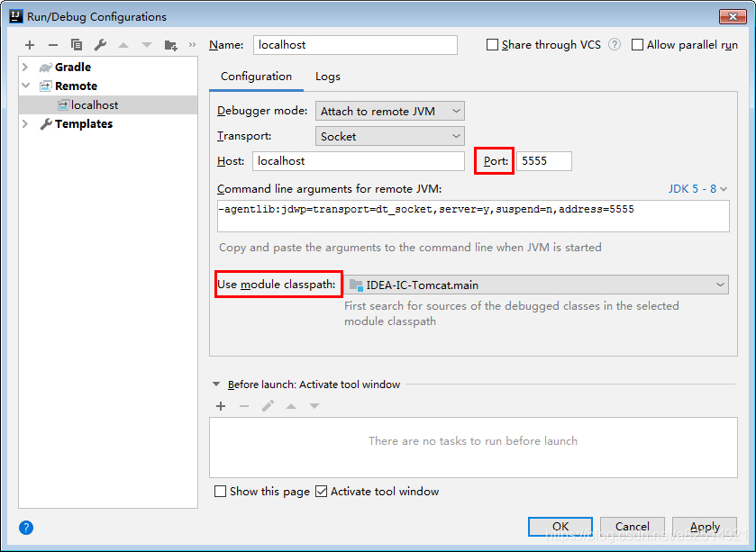756x552 pixels.
Task: Focus the Port field showing 5555
Action: point(544,161)
